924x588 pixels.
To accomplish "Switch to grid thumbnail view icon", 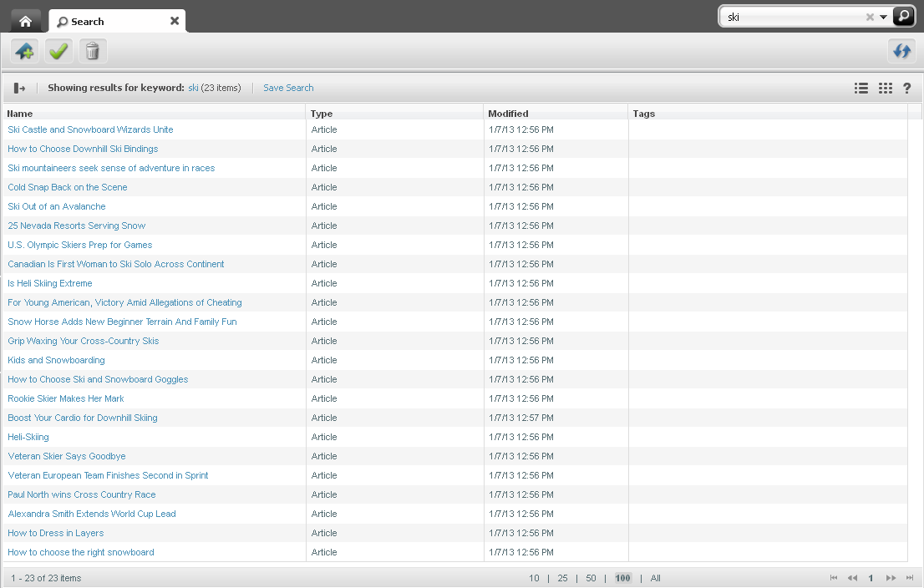I will click(x=885, y=88).
